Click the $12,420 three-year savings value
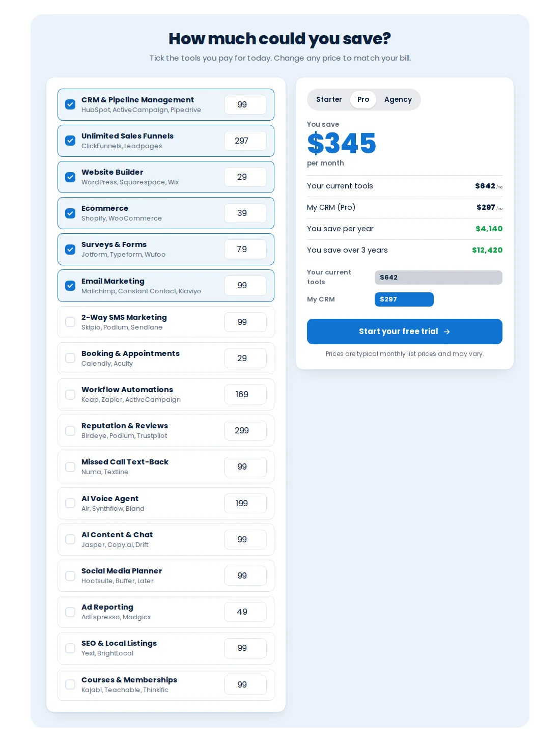Image resolution: width=560 pixels, height=742 pixels. click(x=487, y=250)
